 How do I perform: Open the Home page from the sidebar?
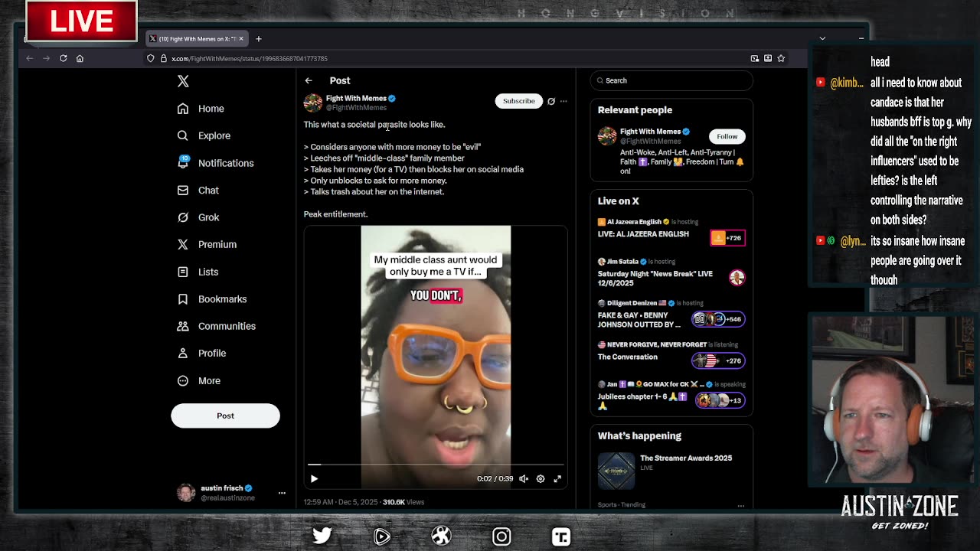click(x=211, y=109)
